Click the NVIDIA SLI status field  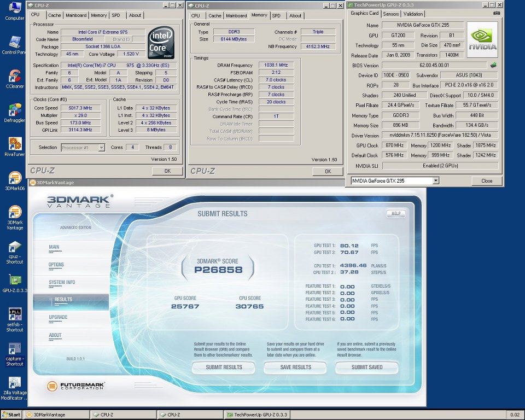(440, 166)
